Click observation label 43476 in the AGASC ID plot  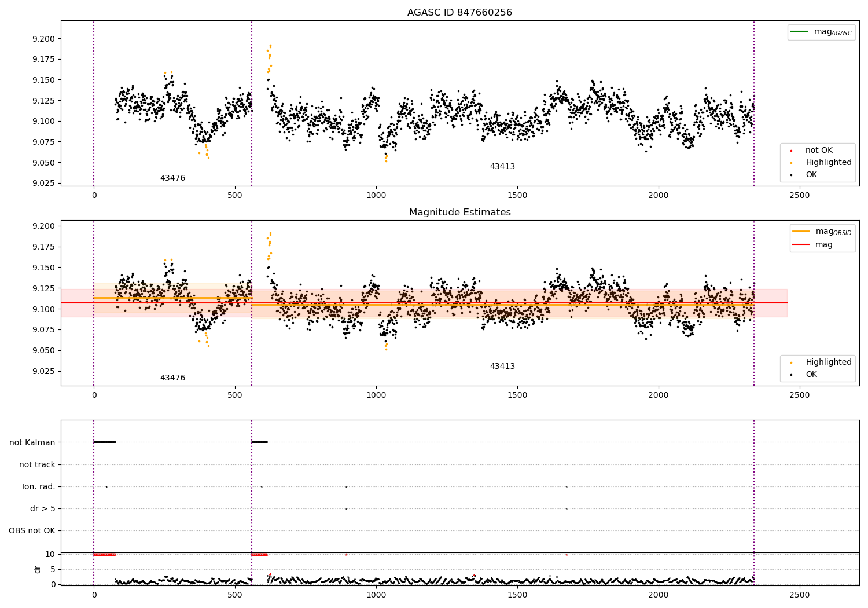(172, 178)
